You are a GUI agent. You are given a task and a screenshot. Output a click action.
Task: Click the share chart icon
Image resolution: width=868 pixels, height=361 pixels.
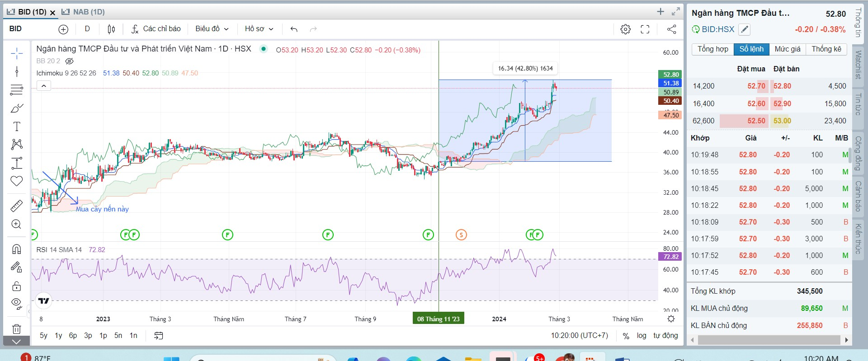[672, 29]
